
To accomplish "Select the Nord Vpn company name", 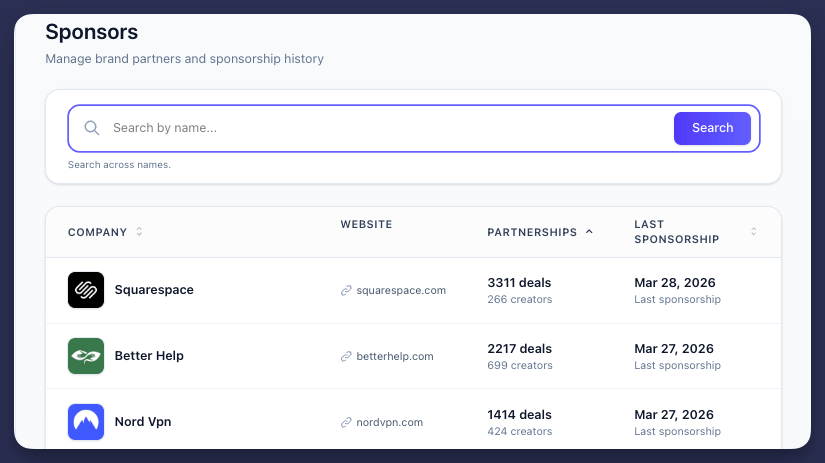I will [143, 422].
